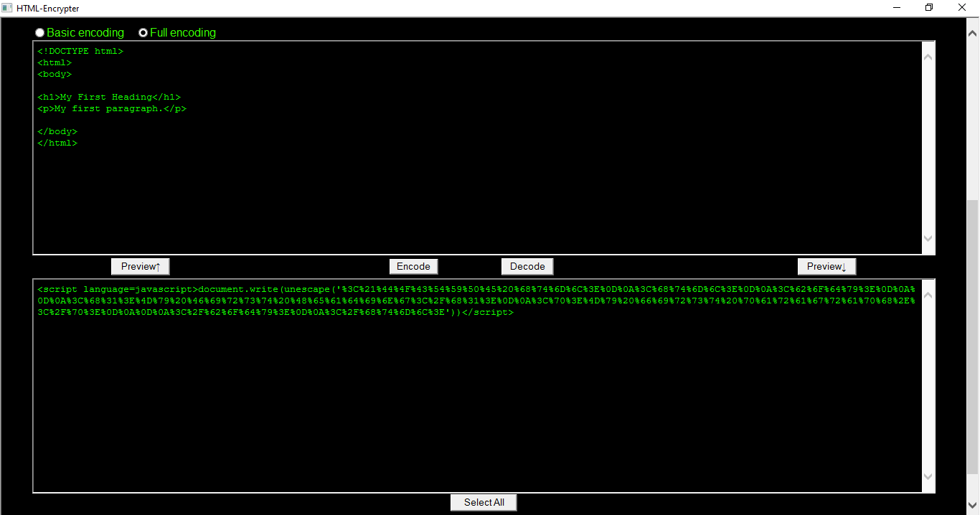Image resolution: width=980 pixels, height=515 pixels.
Task: Click the output box scroll-up arrow
Action: point(928,295)
